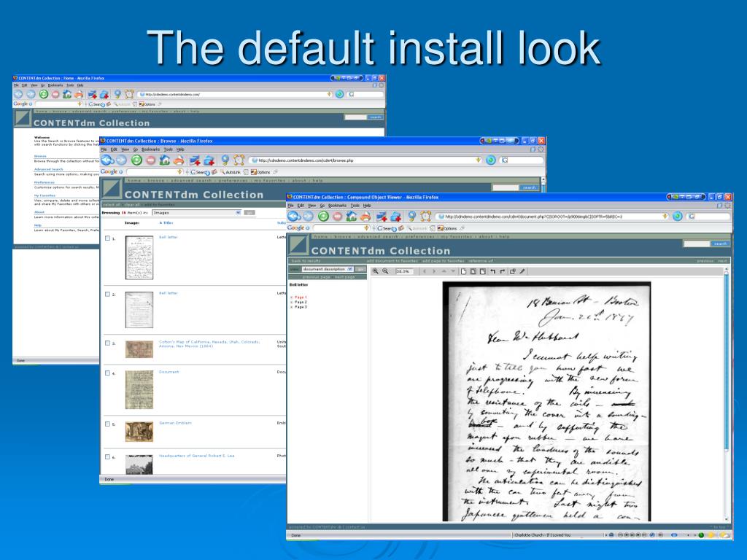The height and width of the screenshot is (560, 747).
Task: Open View menu in Compound Object Viewer window
Action: pyautogui.click(x=312, y=206)
